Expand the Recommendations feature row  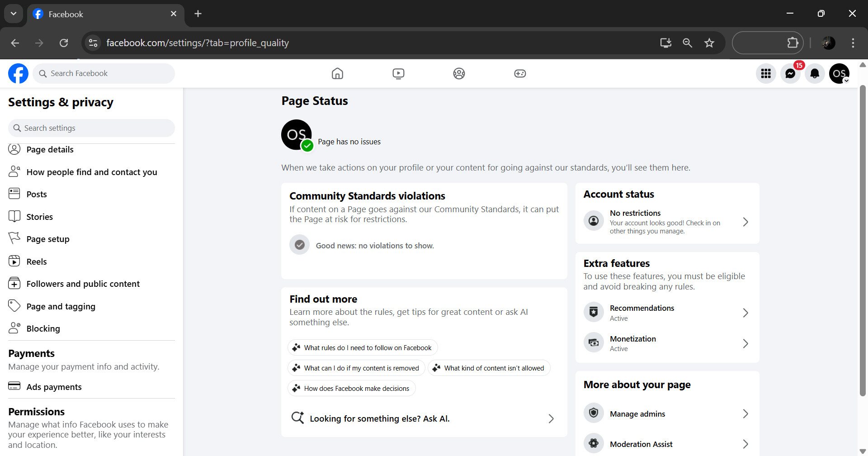(667, 313)
